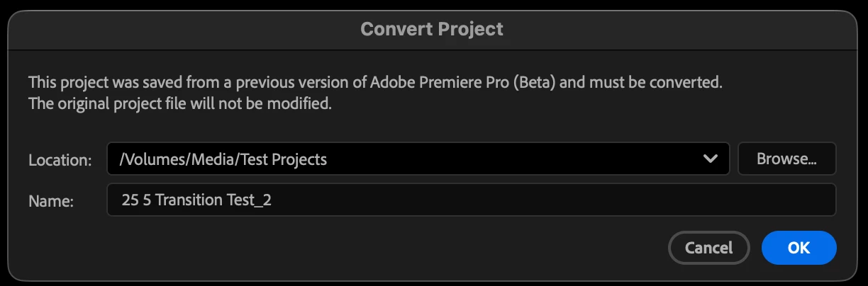The width and height of the screenshot is (868, 286).
Task: Confirm conversion with the OK button
Action: pos(799,248)
